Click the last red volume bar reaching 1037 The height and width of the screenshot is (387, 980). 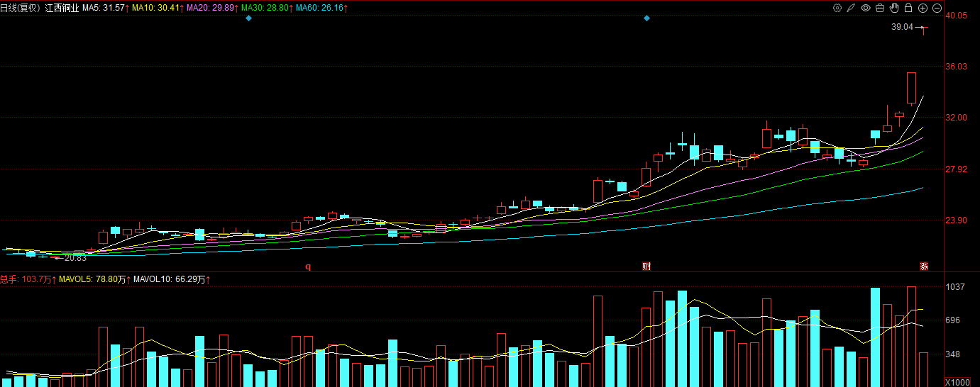tap(912, 337)
